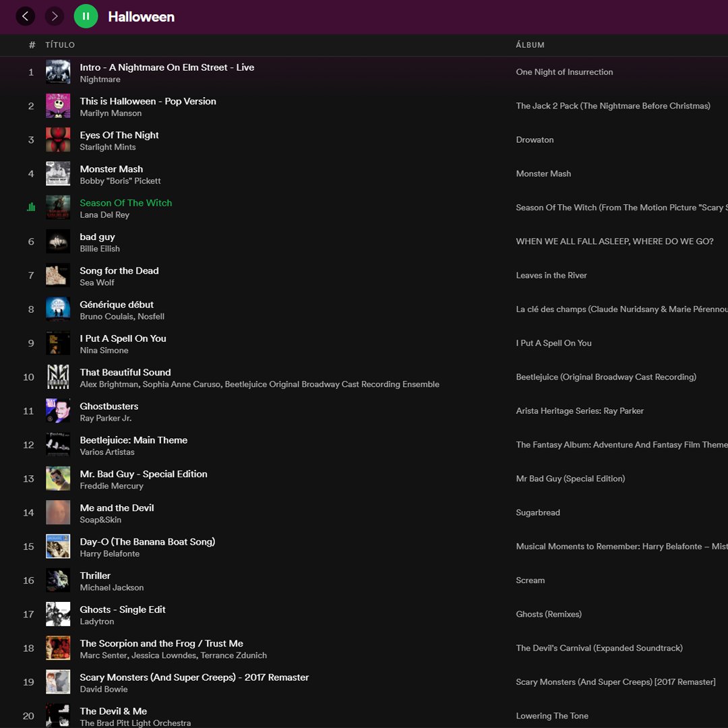
Task: Click the I Put A Spell On You track cover thumbnail
Action: 58,343
